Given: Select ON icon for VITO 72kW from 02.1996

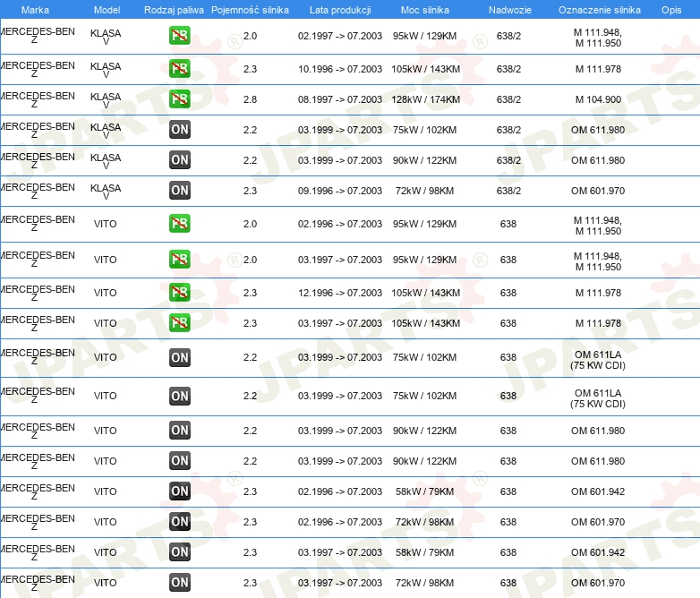Looking at the screenshot, I should pyautogui.click(x=180, y=522).
